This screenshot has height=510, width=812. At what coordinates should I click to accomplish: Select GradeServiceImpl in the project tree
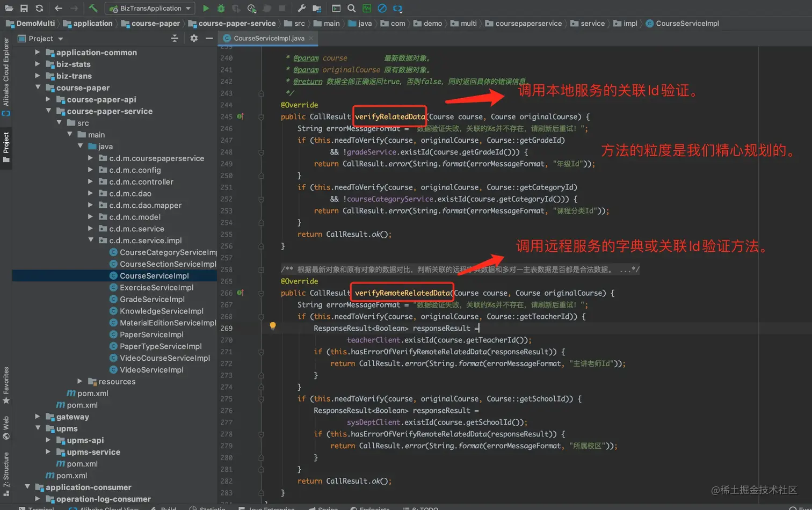click(152, 299)
